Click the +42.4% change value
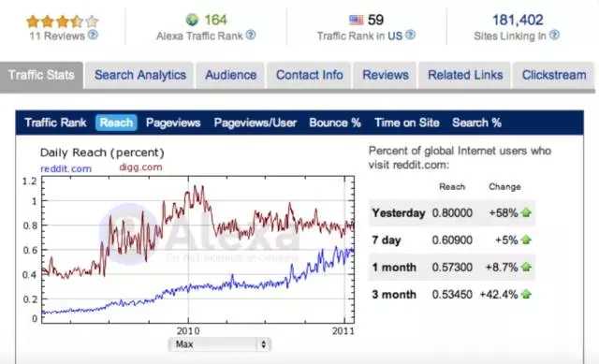This screenshot has height=364, width=599. point(499,295)
